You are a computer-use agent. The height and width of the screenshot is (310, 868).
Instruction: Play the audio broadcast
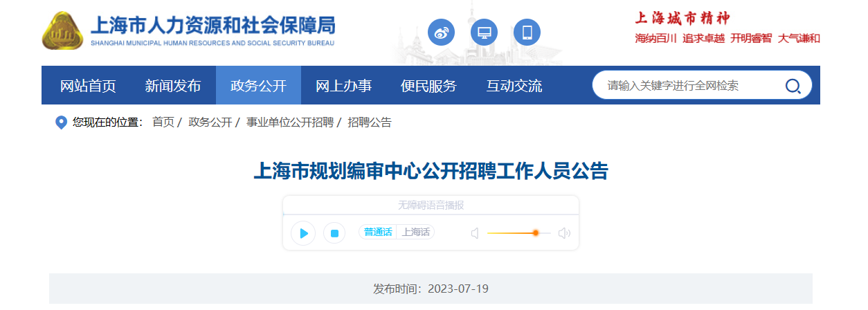pyautogui.click(x=303, y=233)
